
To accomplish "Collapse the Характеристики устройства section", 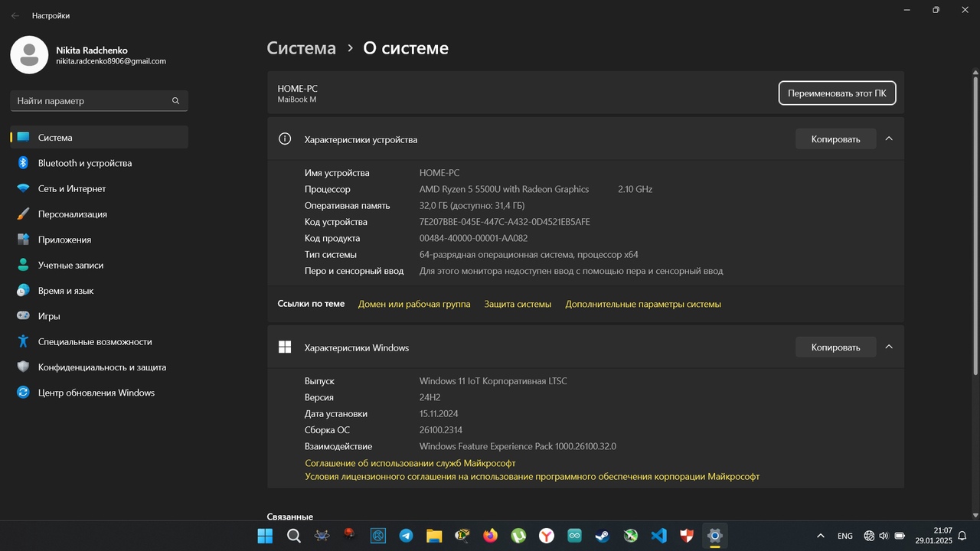I will (x=889, y=139).
